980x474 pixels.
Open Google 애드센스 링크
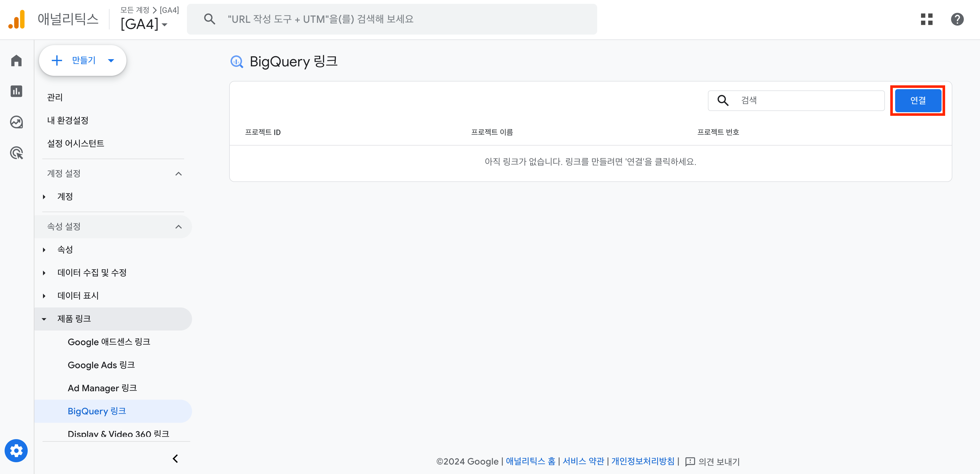coord(109,342)
